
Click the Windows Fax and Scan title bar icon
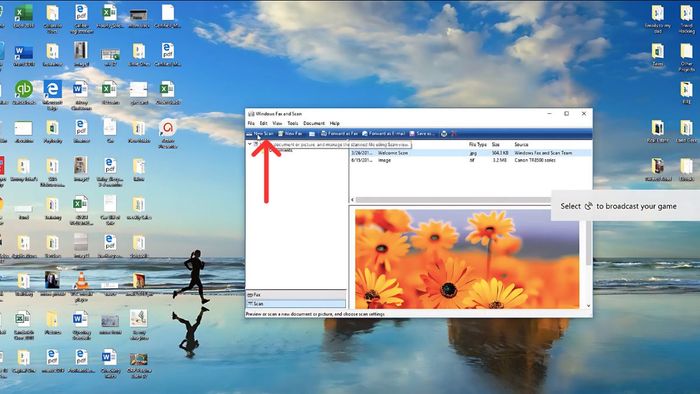251,114
